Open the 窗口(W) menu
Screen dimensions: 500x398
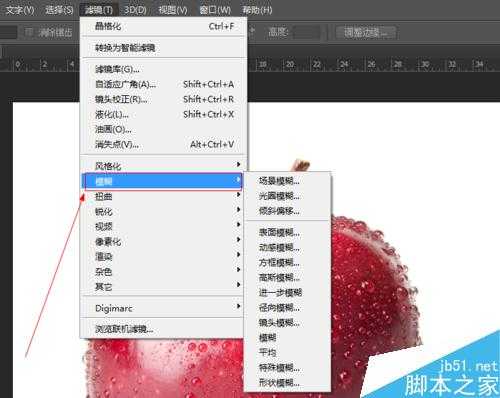(x=215, y=10)
